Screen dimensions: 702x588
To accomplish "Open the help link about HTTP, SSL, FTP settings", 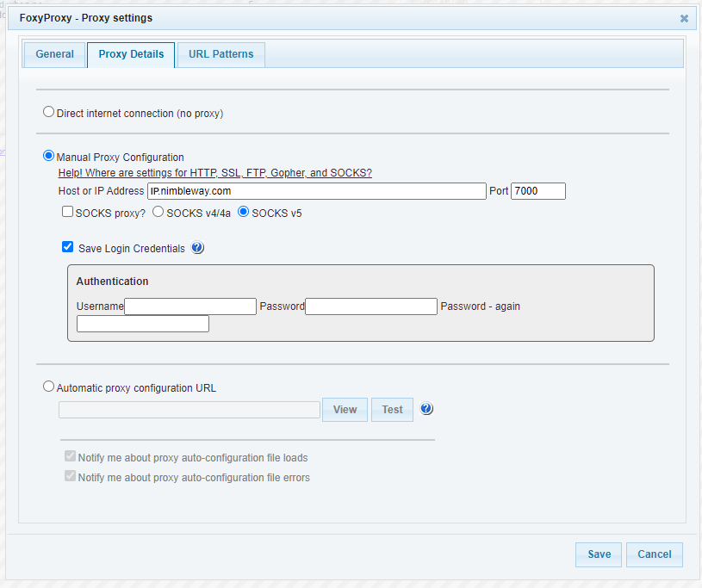I will (x=214, y=173).
